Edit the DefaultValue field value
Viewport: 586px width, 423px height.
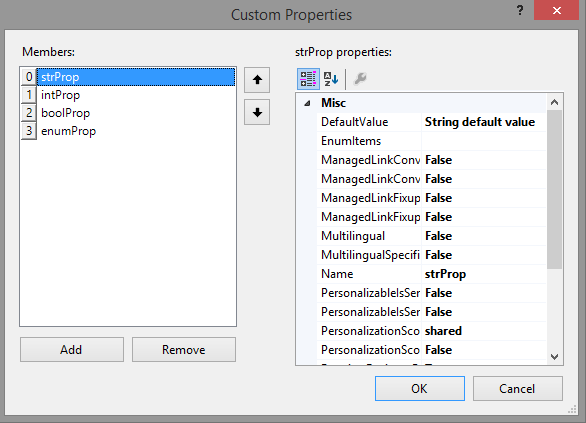point(484,122)
